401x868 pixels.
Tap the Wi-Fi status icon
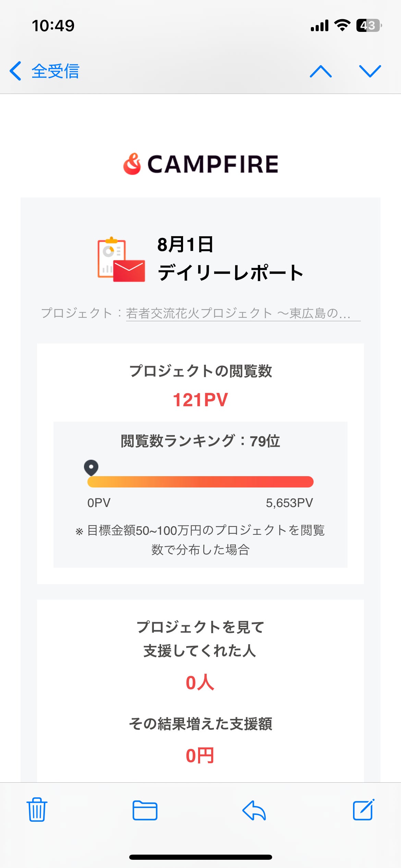[x=342, y=25]
